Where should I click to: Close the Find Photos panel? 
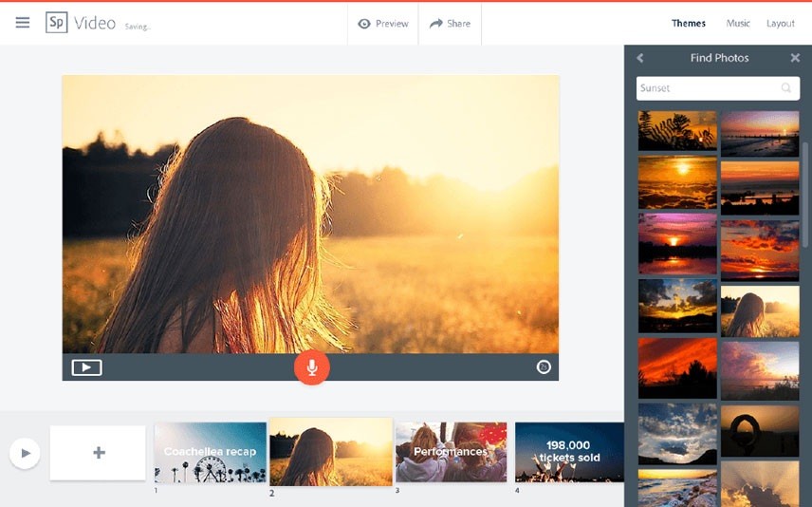point(795,58)
